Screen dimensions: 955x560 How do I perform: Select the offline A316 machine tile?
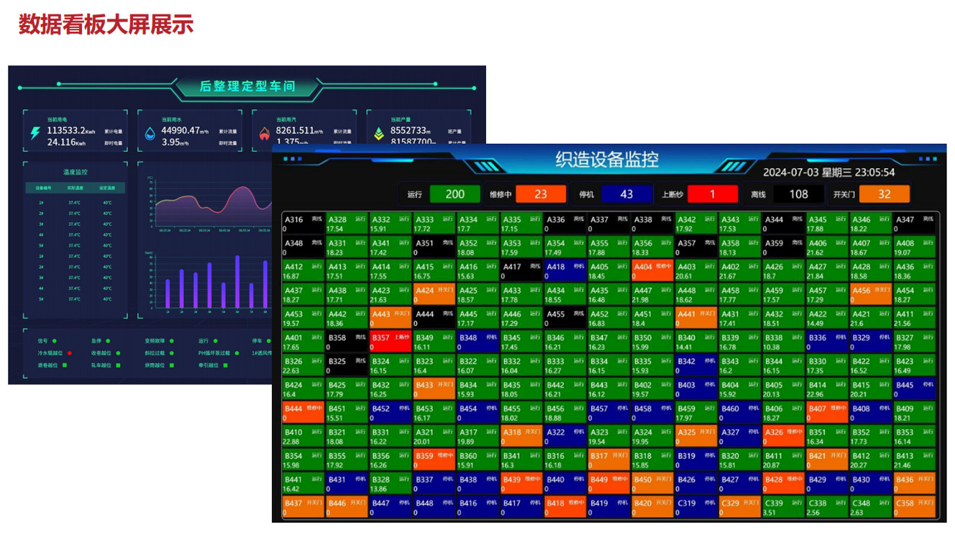[303, 224]
